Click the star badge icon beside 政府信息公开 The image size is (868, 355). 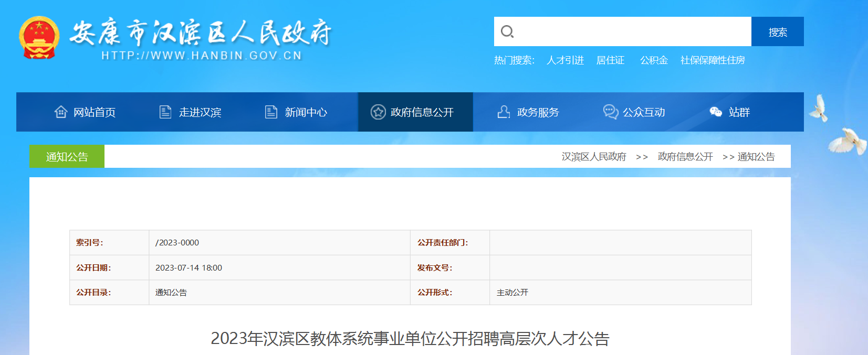coord(378,112)
